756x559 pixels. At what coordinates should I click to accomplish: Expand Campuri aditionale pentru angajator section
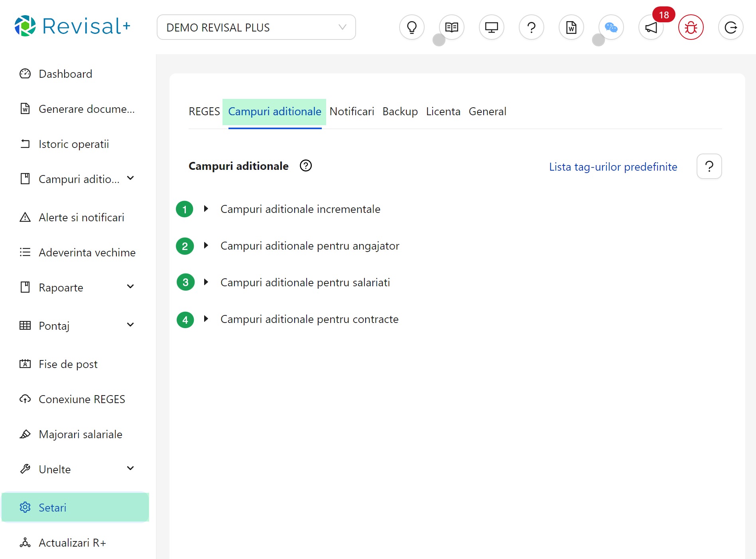coord(206,245)
